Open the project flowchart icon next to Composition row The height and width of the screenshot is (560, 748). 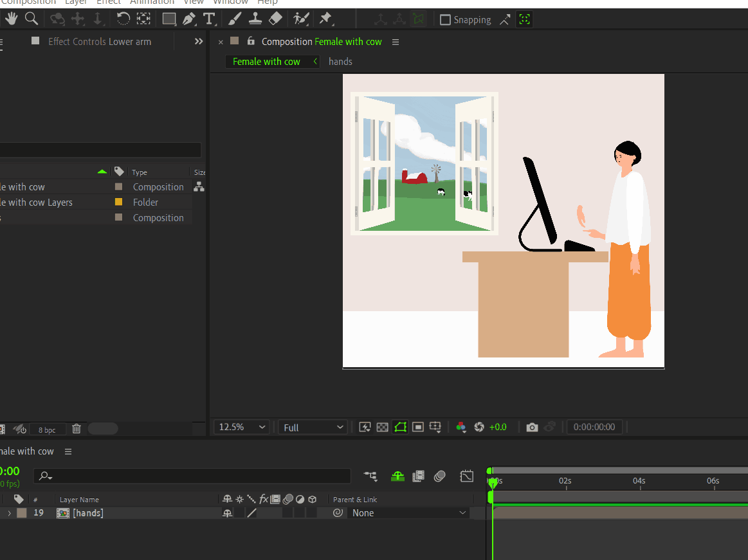[199, 187]
